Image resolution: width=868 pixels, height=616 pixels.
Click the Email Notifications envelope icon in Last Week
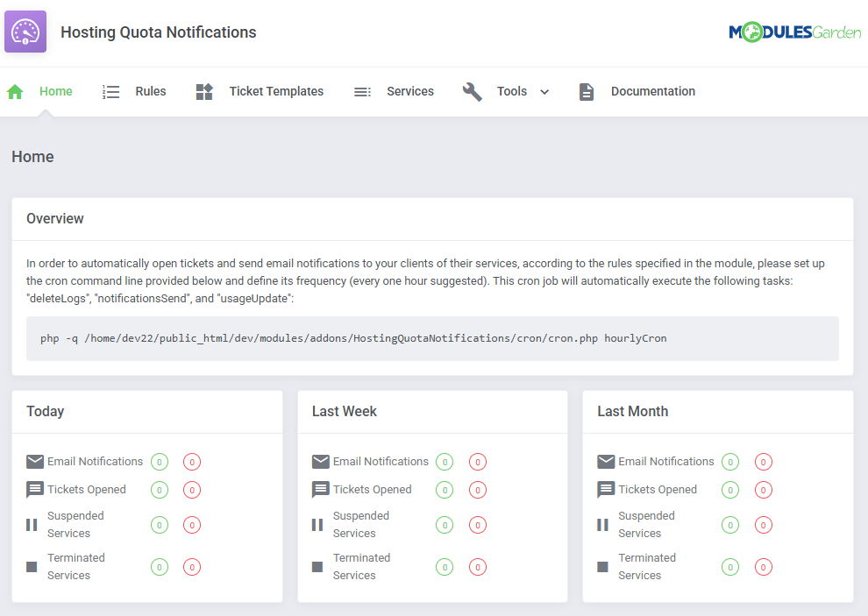tap(321, 462)
